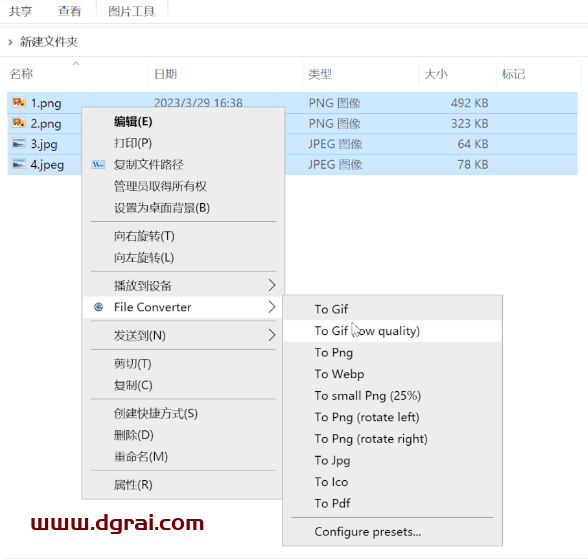Expand the 发送到(N) submenu arrow
The width and height of the screenshot is (588, 560).
[272, 335]
